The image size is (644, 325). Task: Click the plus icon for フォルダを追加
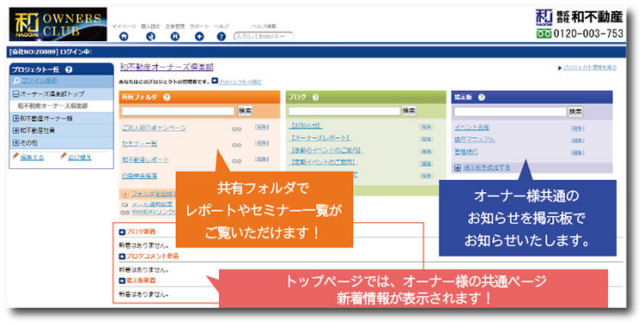[x=125, y=194]
